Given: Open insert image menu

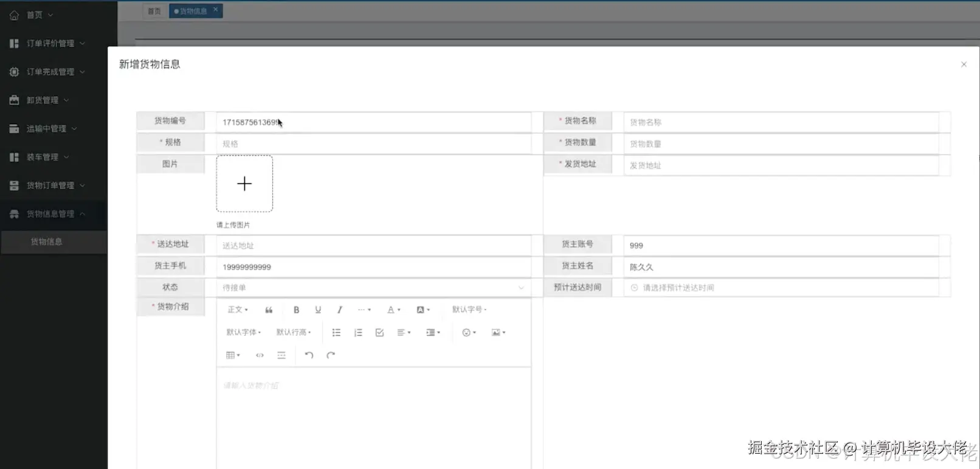Looking at the screenshot, I should coord(499,332).
